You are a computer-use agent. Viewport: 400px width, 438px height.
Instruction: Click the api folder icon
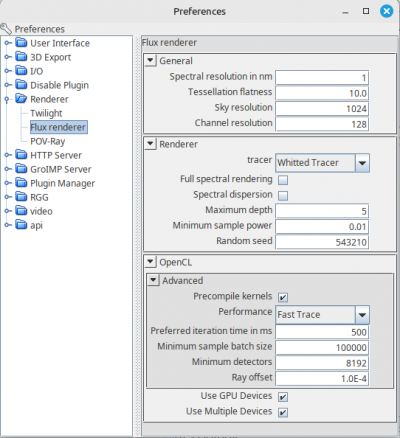coord(21,225)
